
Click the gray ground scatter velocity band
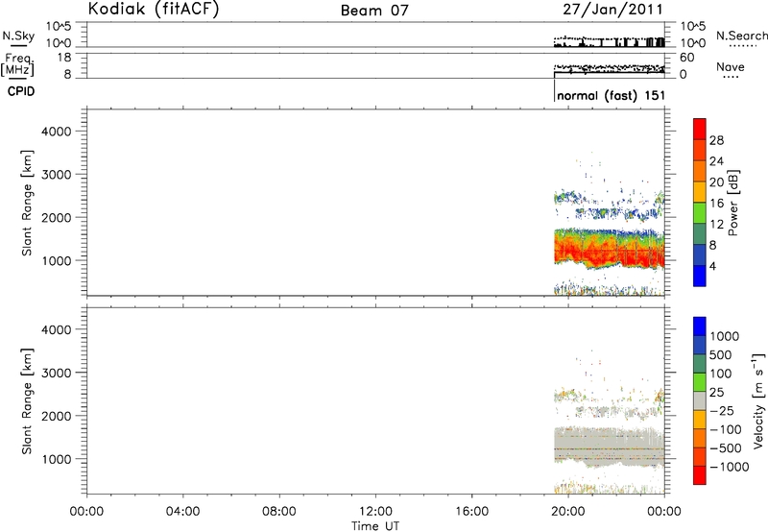610,446
